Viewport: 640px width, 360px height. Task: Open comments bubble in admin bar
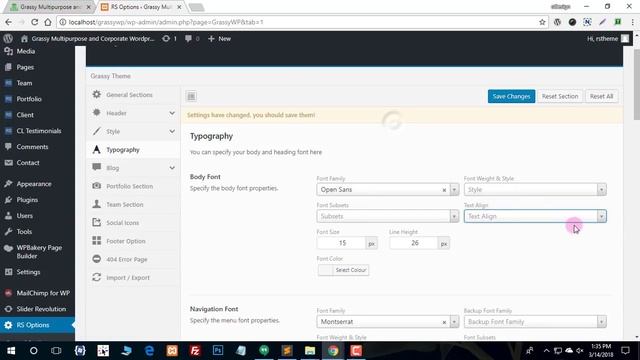tap(188, 38)
